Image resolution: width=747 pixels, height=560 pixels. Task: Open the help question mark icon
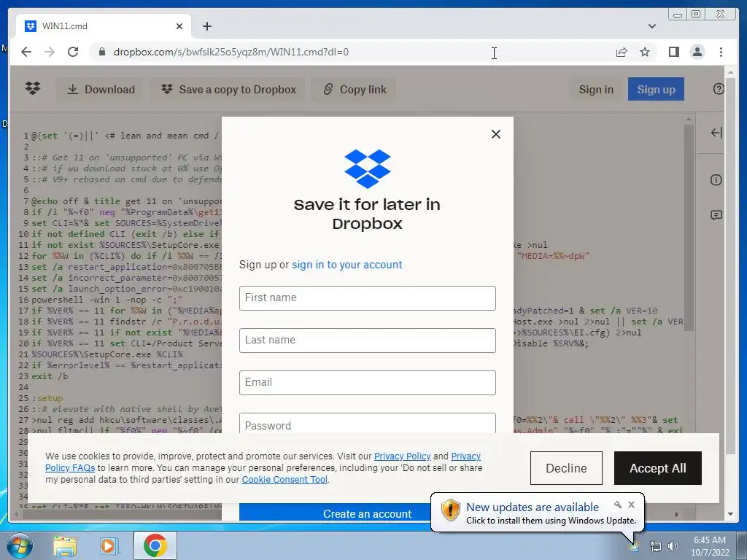(x=719, y=89)
